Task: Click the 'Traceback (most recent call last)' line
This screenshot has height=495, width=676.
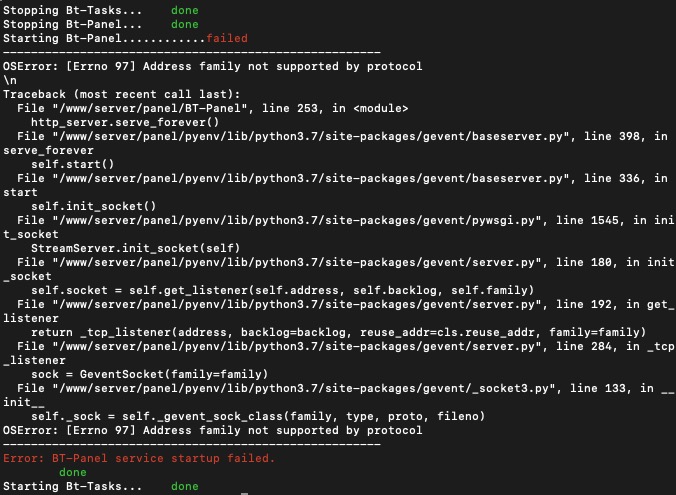Action: 122,94
